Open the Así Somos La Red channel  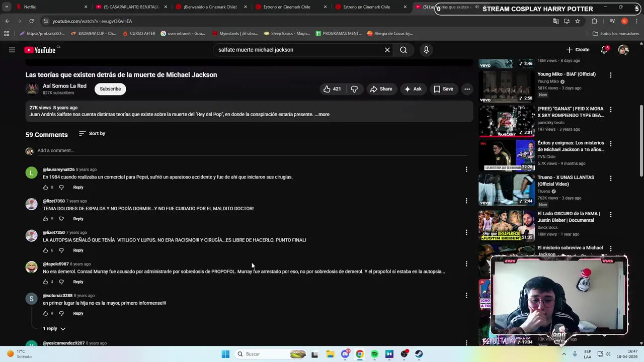[64, 86]
